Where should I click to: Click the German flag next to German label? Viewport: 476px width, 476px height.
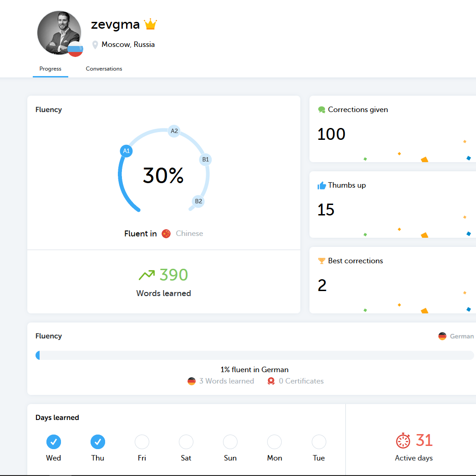442,336
